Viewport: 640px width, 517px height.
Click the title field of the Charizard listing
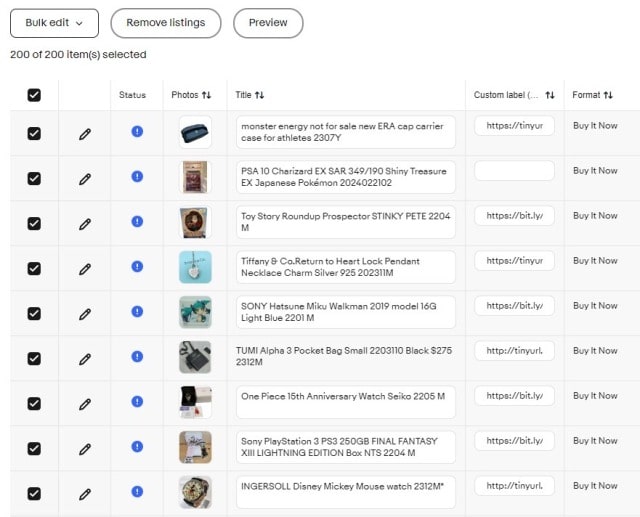click(x=345, y=177)
